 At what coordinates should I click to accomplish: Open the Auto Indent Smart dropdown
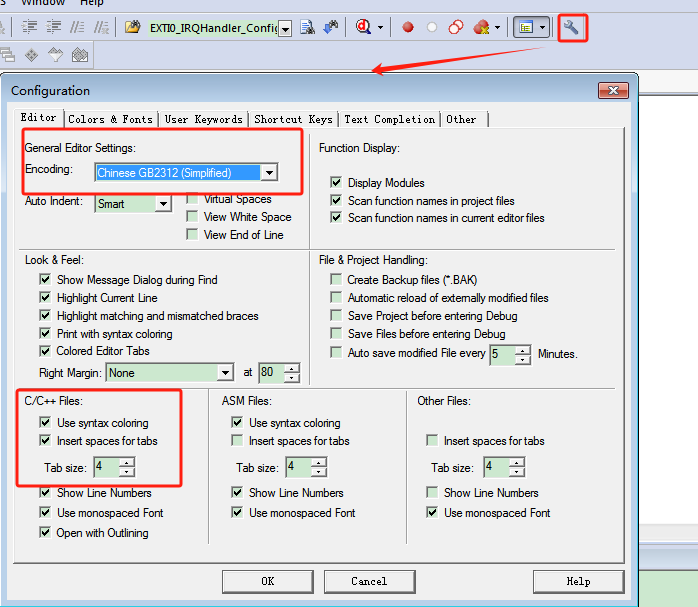pos(163,204)
